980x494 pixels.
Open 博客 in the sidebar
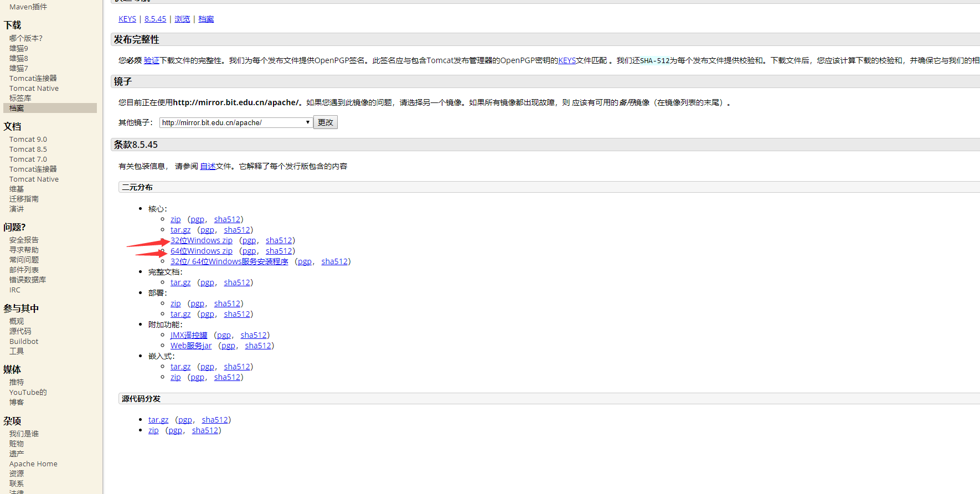point(17,402)
